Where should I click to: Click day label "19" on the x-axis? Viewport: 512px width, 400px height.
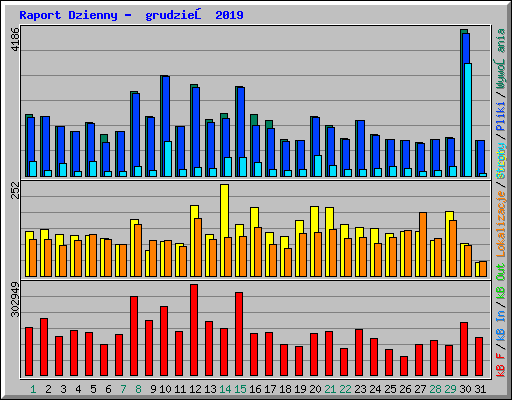pyautogui.click(x=300, y=389)
